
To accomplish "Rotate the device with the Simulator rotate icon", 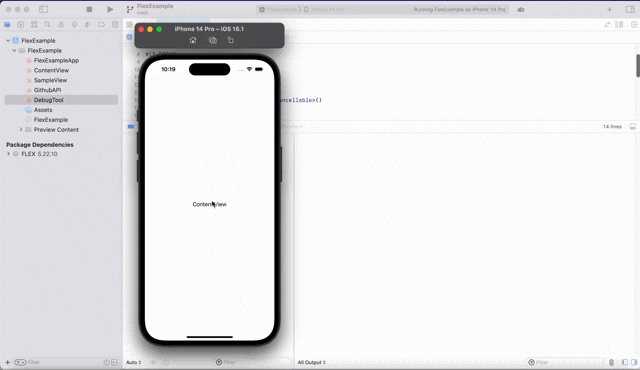I will coord(231,40).
